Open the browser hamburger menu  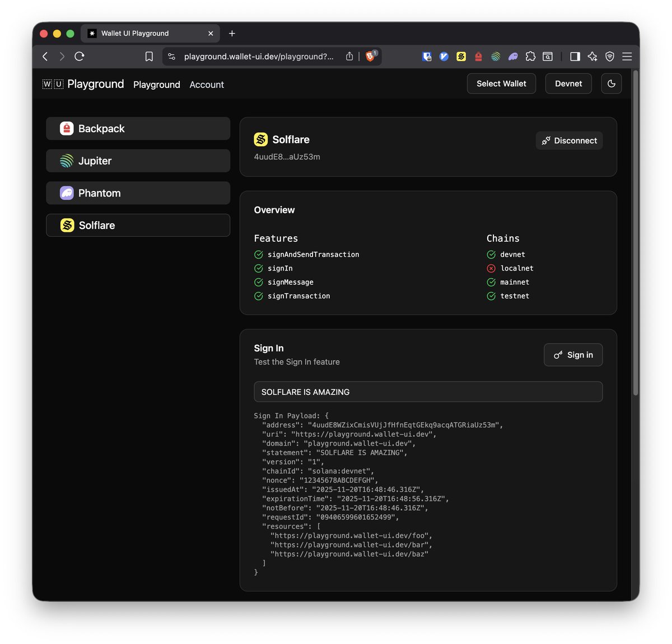(627, 56)
